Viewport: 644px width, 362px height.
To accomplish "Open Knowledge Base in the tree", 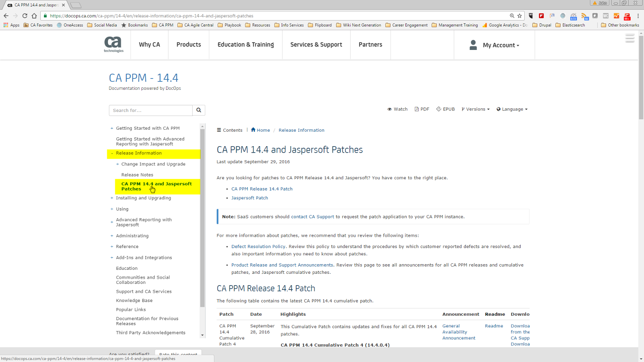I will [x=134, y=300].
